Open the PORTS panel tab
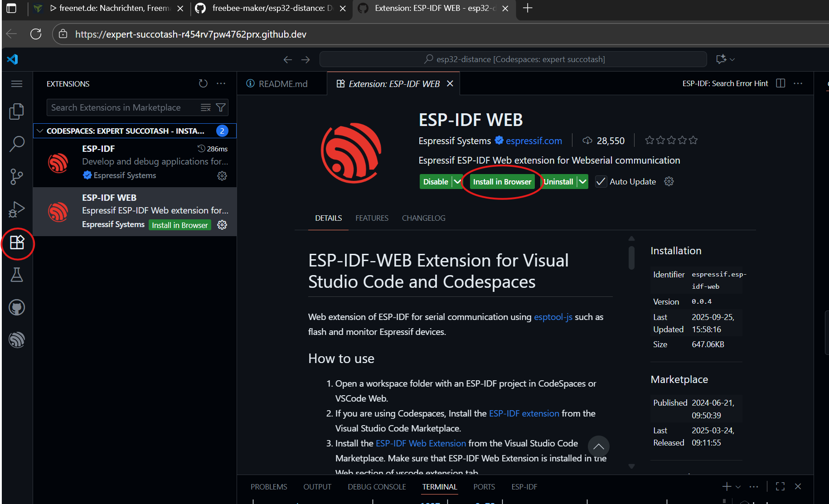 484,487
